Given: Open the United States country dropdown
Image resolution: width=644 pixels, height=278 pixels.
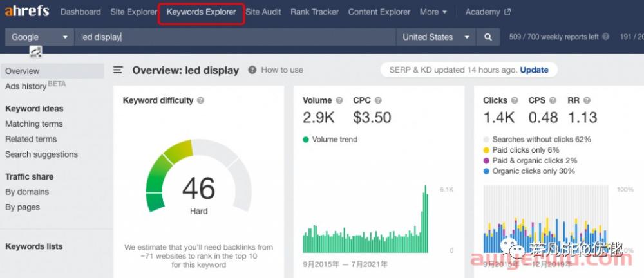Looking at the screenshot, I should coord(436,37).
